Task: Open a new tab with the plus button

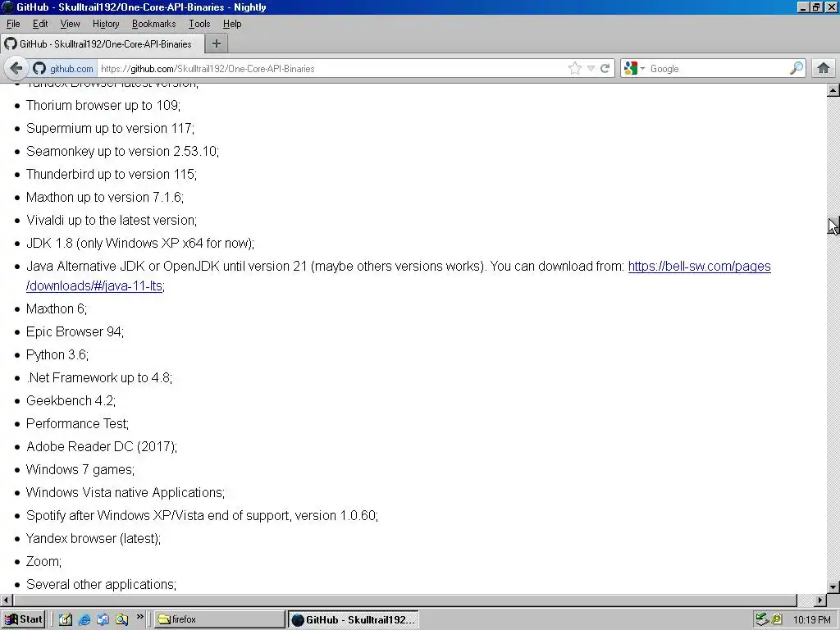Action: coord(217,44)
